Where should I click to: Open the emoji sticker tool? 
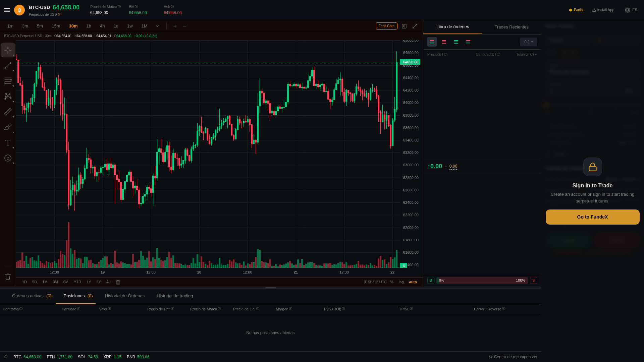pyautogui.click(x=8, y=158)
